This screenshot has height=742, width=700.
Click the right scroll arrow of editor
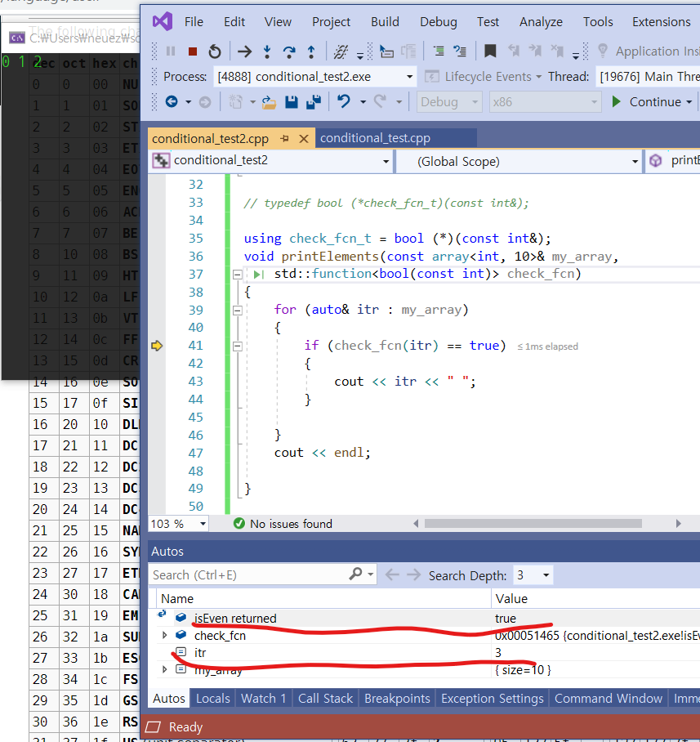(679, 523)
